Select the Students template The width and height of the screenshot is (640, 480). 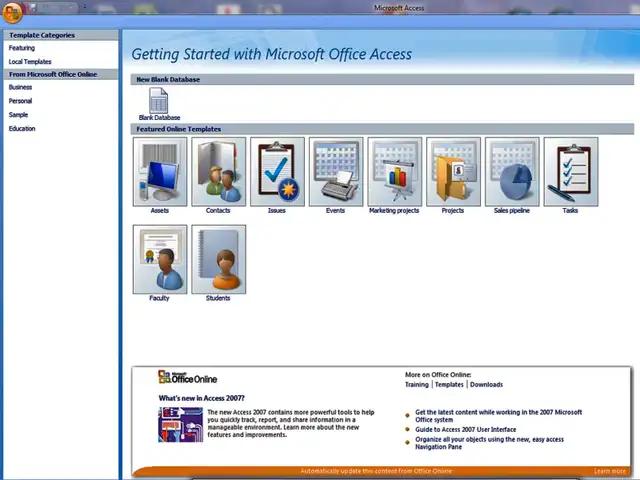click(x=218, y=263)
